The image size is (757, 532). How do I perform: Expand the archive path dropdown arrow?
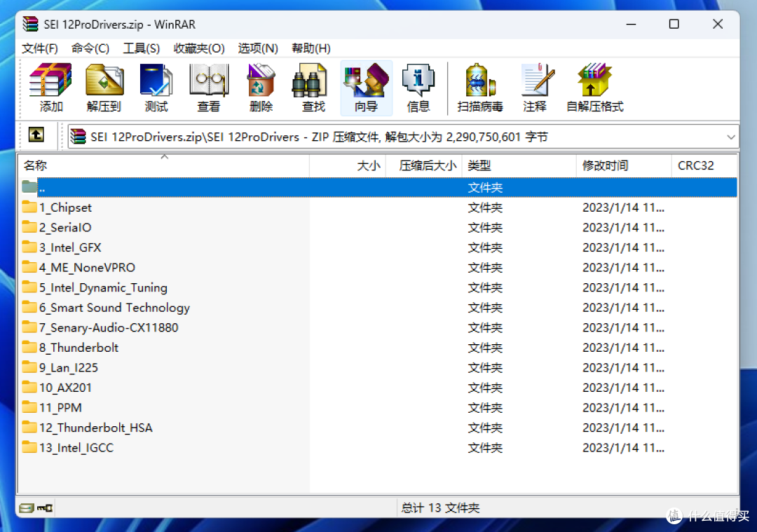(731, 137)
